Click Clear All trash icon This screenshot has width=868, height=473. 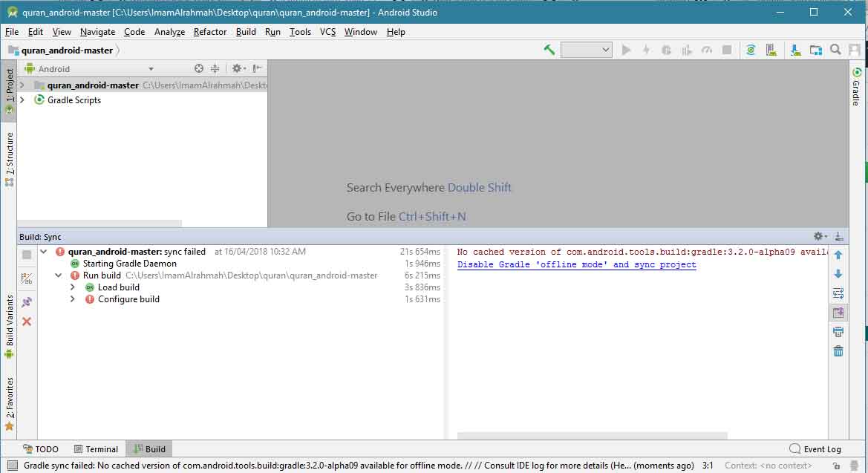tap(838, 351)
